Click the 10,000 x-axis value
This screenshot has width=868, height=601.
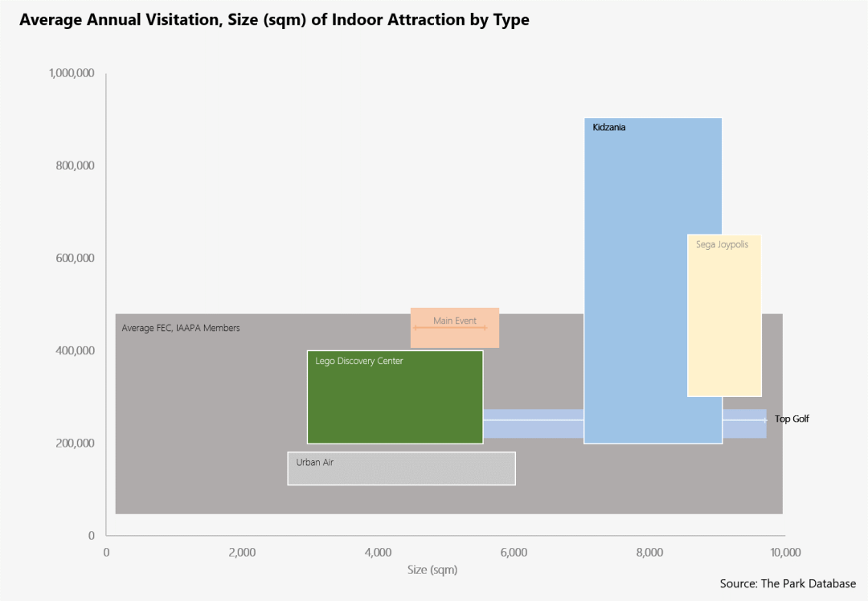785,552
